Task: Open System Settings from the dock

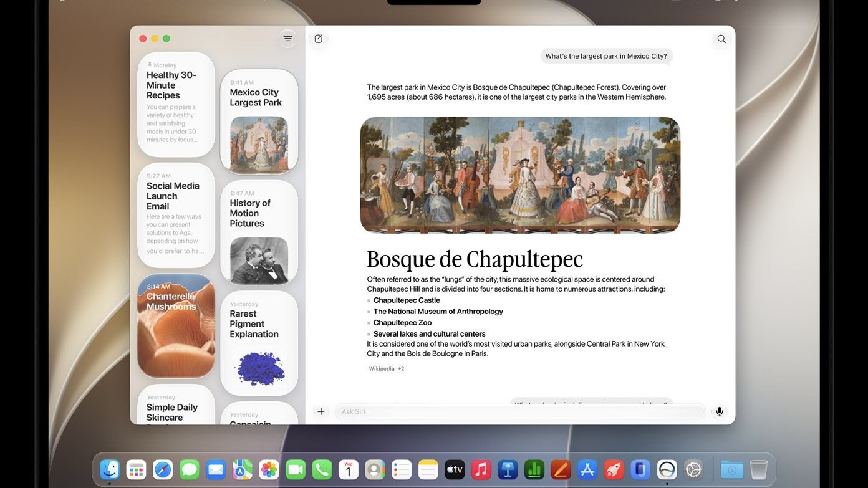Action: [693, 469]
